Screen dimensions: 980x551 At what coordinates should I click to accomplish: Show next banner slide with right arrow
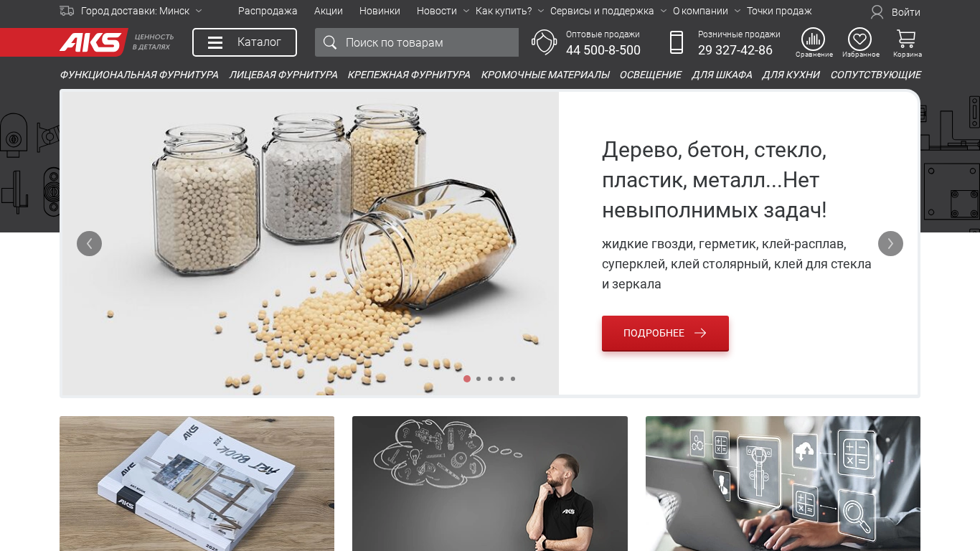point(890,244)
